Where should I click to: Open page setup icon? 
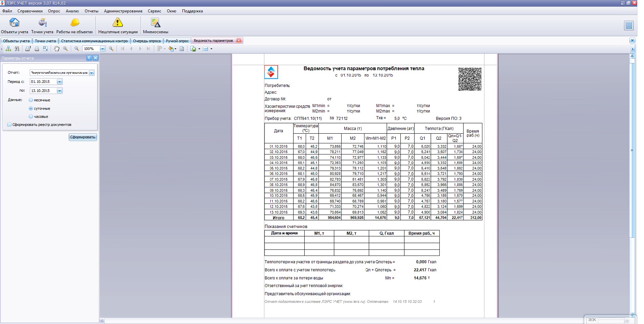45,49
